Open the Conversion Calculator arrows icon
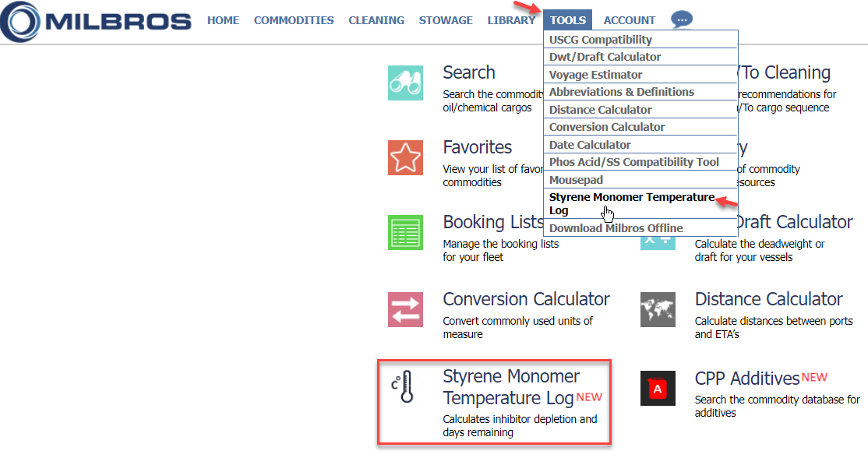868x451 pixels. [405, 309]
